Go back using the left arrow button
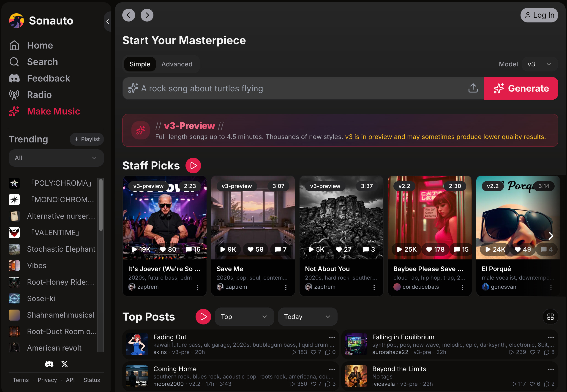The image size is (567, 392). pos(128,15)
